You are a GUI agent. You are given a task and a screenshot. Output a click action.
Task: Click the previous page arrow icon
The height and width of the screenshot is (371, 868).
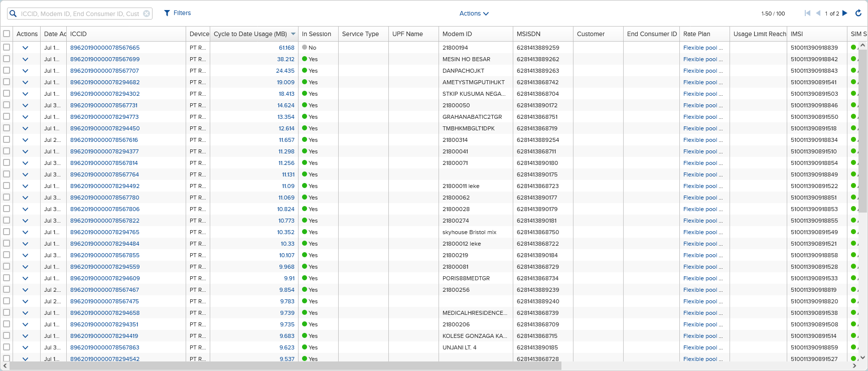point(818,14)
